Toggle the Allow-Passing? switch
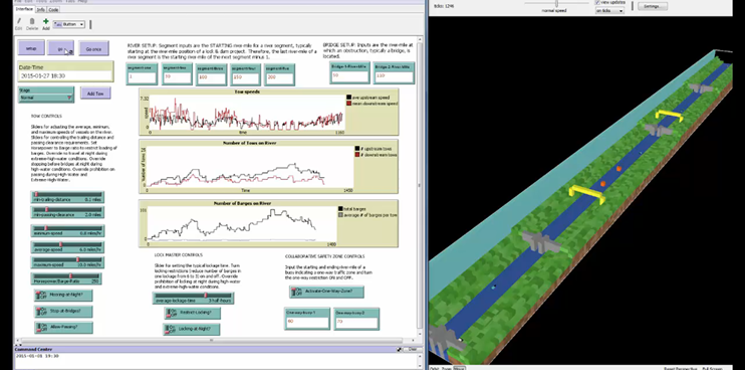The width and height of the screenshot is (745, 370). [64, 327]
